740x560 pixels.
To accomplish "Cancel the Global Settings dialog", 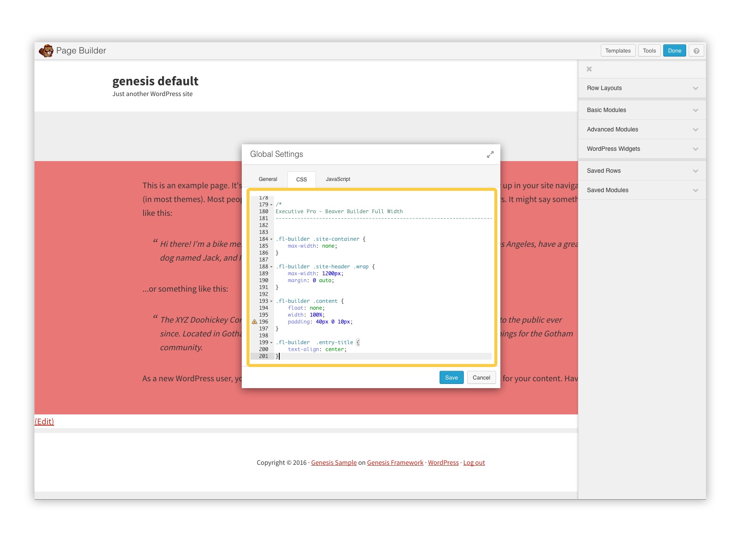I will coord(481,377).
